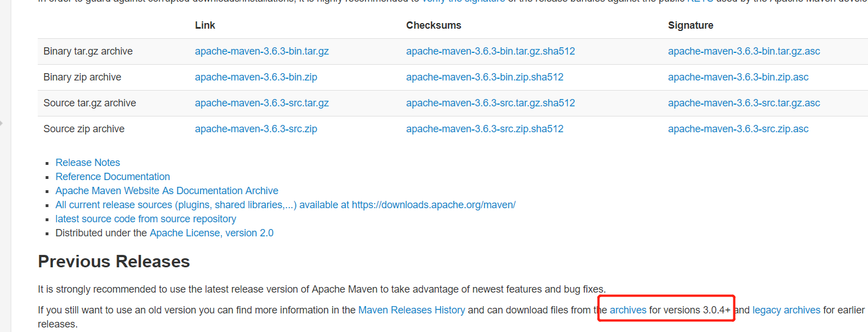This screenshot has height=332, width=868.
Task: Get the apache-maven-3.6.3-src.zip.asc signature
Action: coord(738,129)
